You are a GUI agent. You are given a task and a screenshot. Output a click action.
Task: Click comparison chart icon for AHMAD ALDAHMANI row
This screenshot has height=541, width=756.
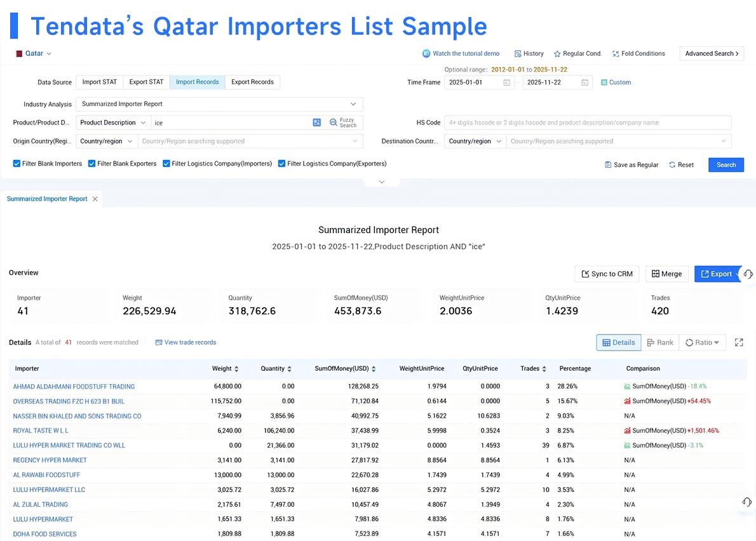(627, 386)
